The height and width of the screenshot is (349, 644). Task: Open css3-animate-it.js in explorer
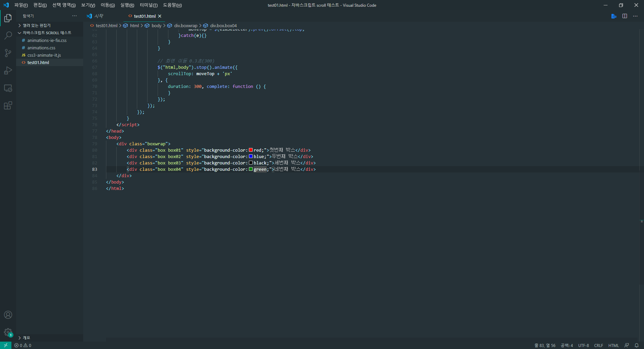point(50,55)
